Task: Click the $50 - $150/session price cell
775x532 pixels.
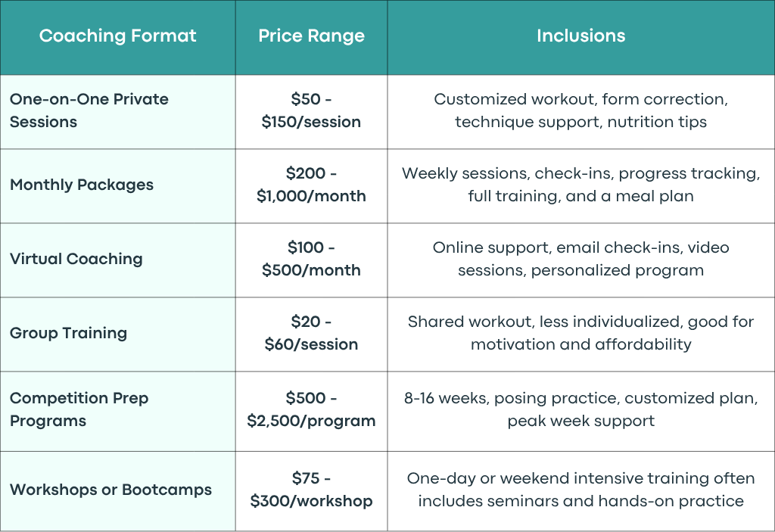Action: coord(311,110)
